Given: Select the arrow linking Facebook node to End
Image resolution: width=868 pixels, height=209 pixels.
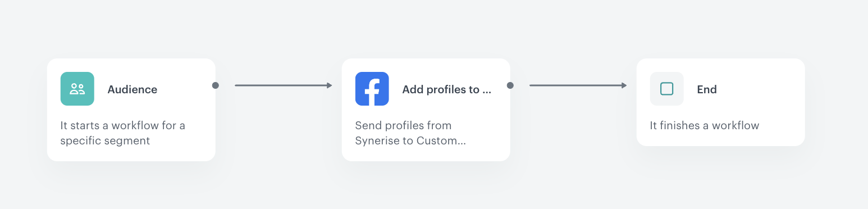Looking at the screenshot, I should (x=578, y=85).
